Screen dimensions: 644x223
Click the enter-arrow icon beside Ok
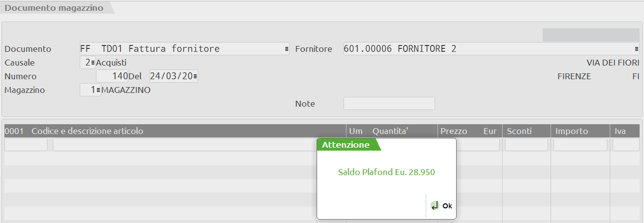pyautogui.click(x=435, y=206)
